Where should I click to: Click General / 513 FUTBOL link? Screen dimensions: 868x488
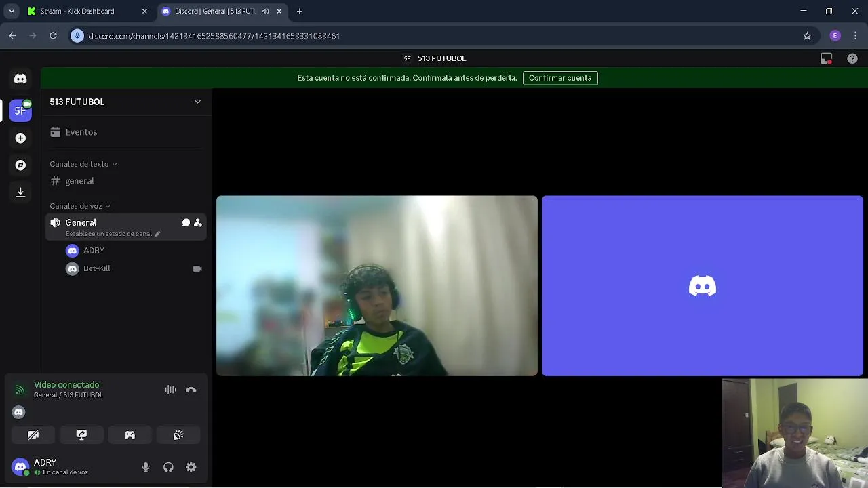coord(68,395)
